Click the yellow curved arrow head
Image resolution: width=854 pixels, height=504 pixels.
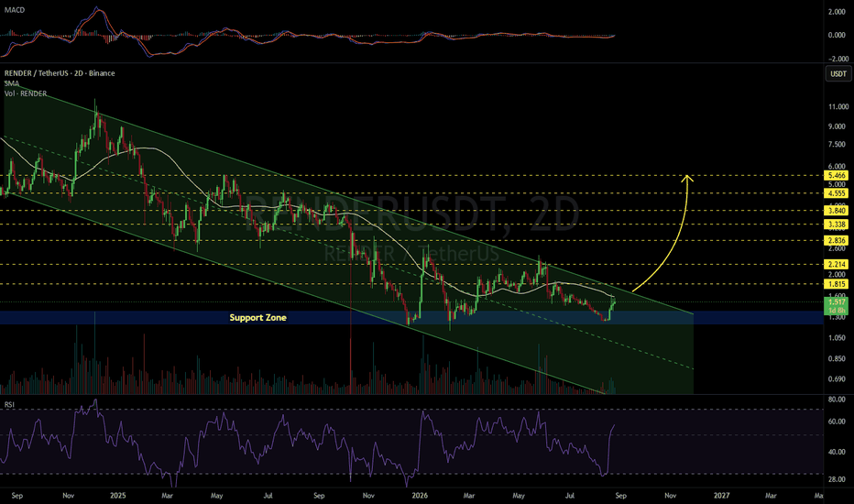[x=688, y=178]
